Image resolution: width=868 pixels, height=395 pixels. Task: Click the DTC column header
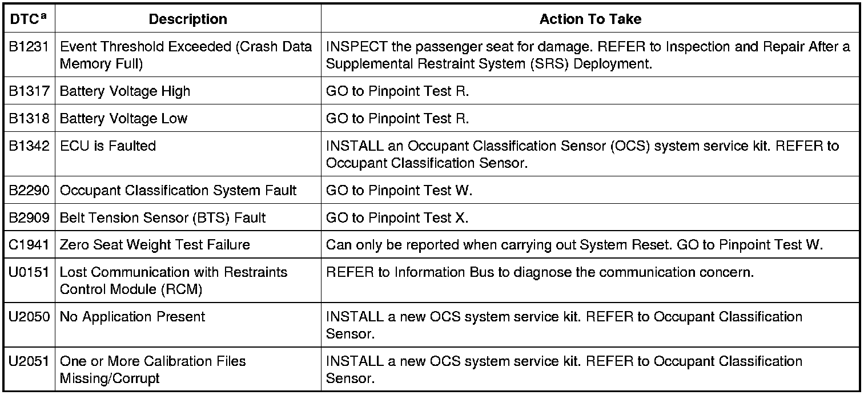[x=28, y=19]
